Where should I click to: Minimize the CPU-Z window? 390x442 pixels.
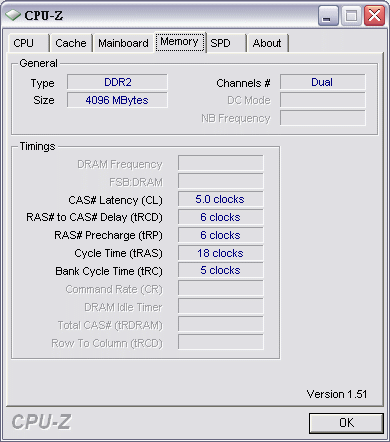[x=328, y=16]
